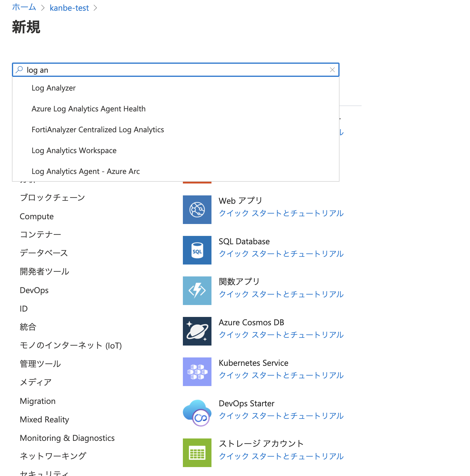Click the Web アプリ icon
Image resolution: width=470 pixels, height=476 pixels.
pos(197,210)
